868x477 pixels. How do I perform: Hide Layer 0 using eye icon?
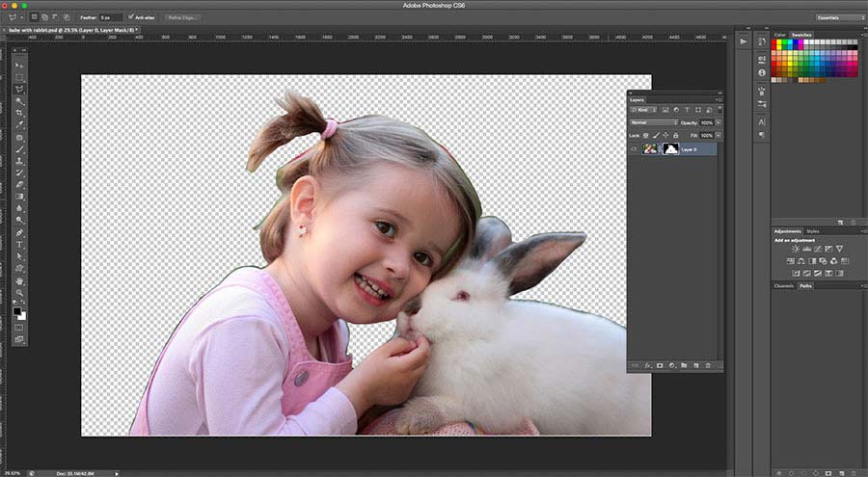pos(634,149)
